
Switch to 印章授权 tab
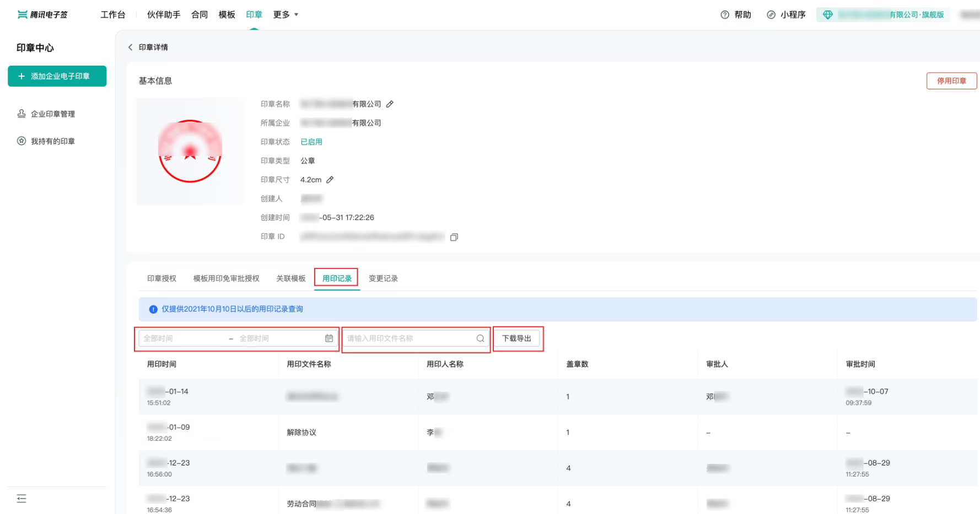pyautogui.click(x=161, y=279)
